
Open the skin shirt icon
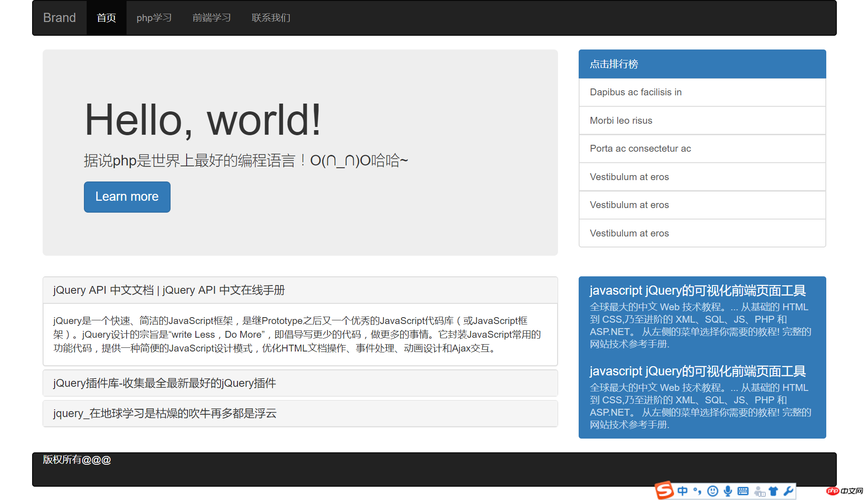(774, 491)
